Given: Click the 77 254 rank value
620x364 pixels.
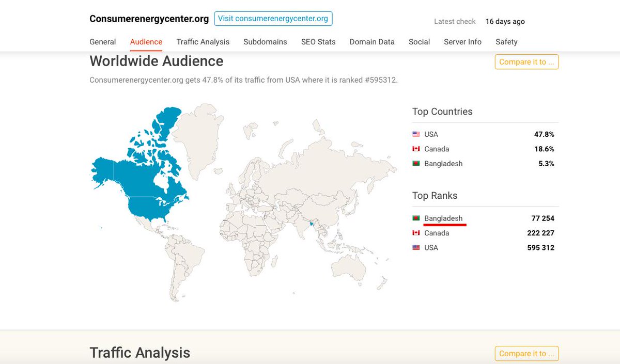Looking at the screenshot, I should [x=542, y=218].
